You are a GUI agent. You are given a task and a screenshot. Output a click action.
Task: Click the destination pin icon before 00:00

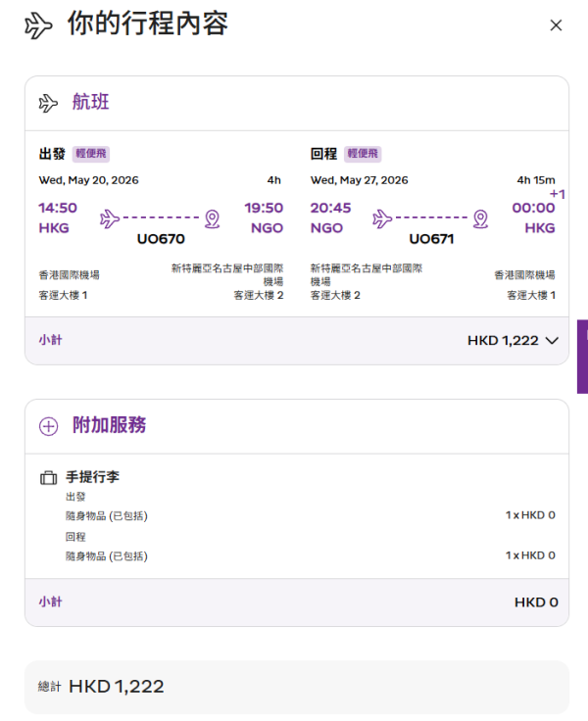[480, 217]
